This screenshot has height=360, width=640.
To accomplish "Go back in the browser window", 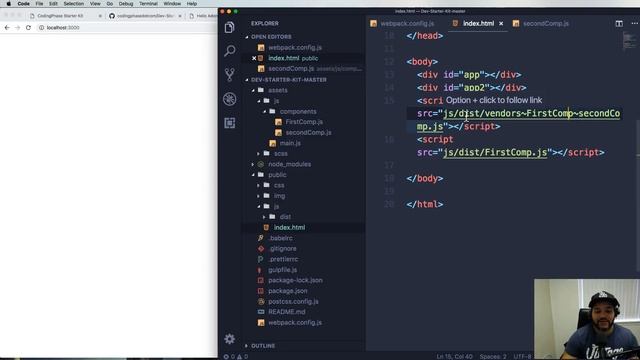I will tap(7, 28).
